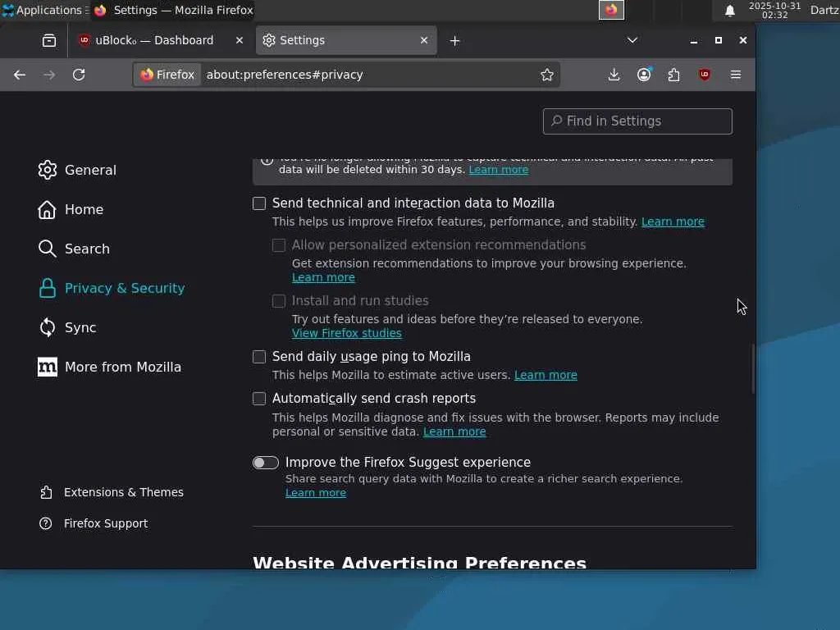Expand the List all tabs dropdown arrow

(x=632, y=41)
